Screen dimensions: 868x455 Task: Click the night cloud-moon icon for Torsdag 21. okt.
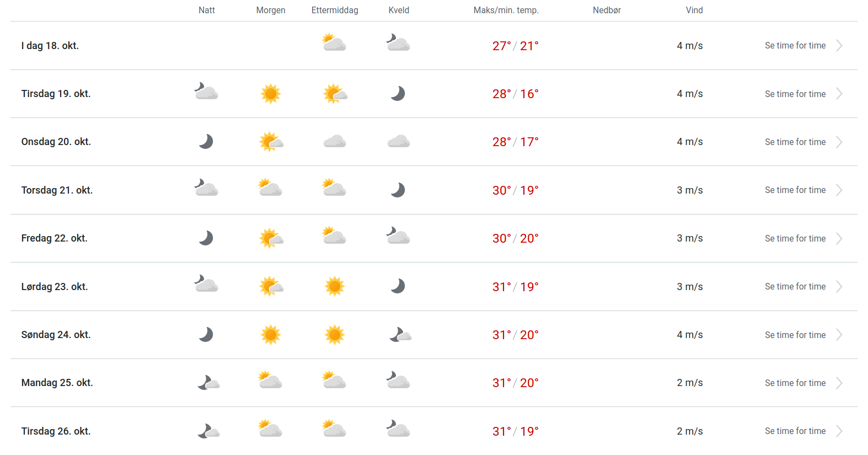pyautogui.click(x=206, y=188)
